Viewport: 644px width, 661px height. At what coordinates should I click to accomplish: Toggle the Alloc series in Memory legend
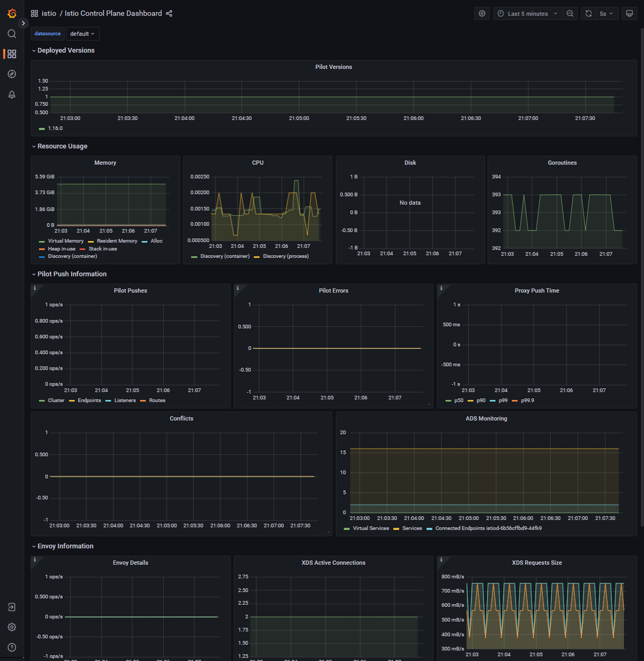click(x=156, y=241)
